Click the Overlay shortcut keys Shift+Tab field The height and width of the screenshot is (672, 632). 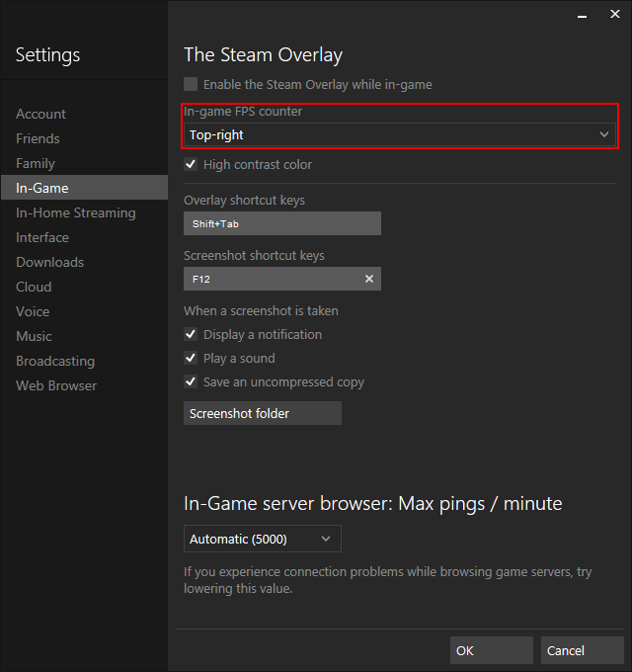tap(281, 224)
